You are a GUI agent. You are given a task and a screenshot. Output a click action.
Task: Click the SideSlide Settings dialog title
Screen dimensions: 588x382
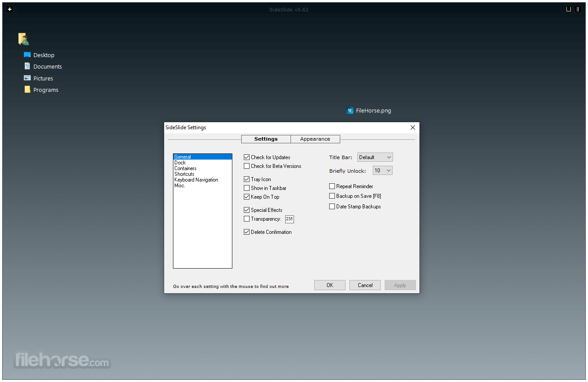pos(186,127)
